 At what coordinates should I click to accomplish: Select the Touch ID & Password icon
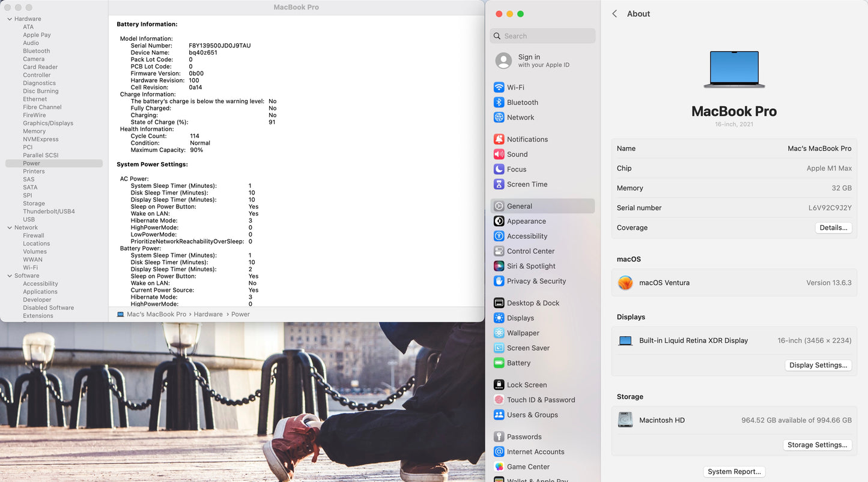(x=499, y=400)
